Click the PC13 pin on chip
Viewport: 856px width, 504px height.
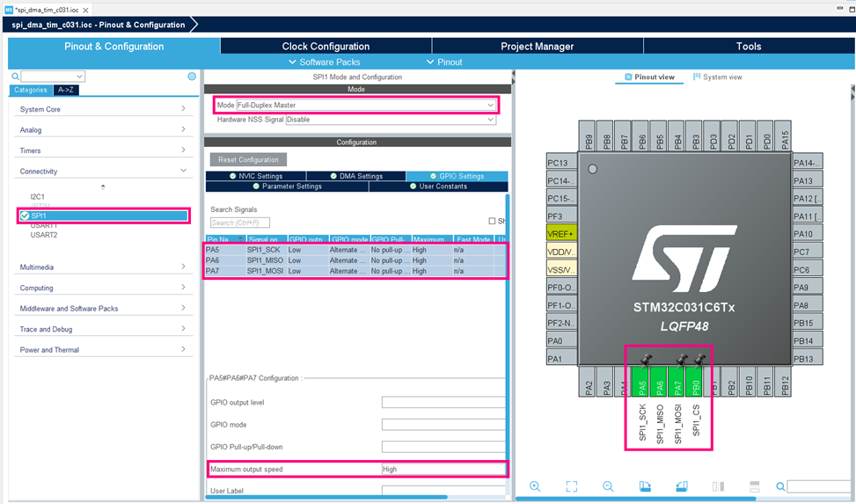(x=562, y=163)
